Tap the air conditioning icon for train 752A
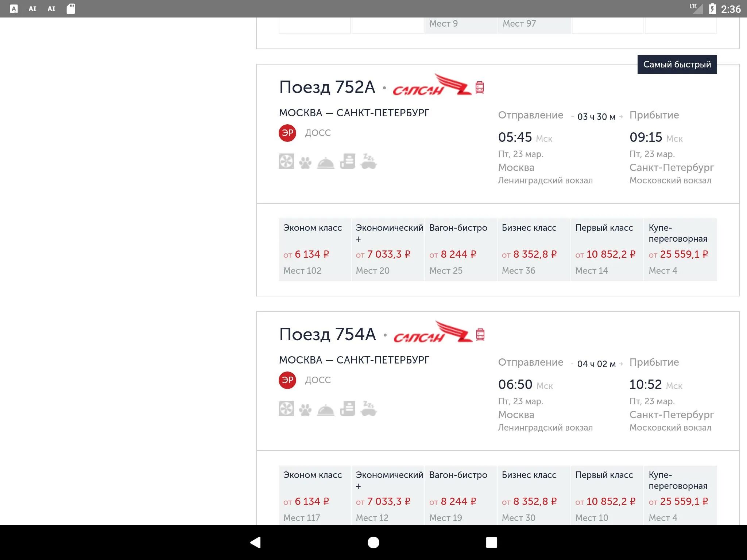This screenshot has width=747, height=560. coord(286,162)
